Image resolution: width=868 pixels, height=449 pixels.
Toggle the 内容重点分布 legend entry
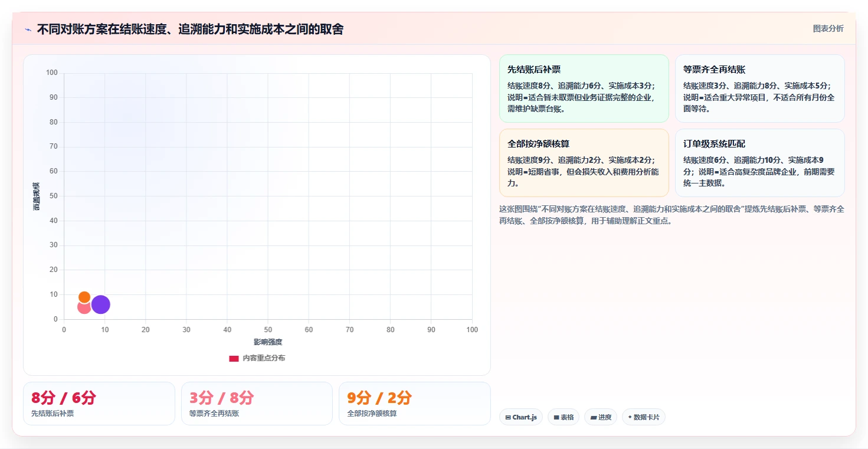click(257, 358)
